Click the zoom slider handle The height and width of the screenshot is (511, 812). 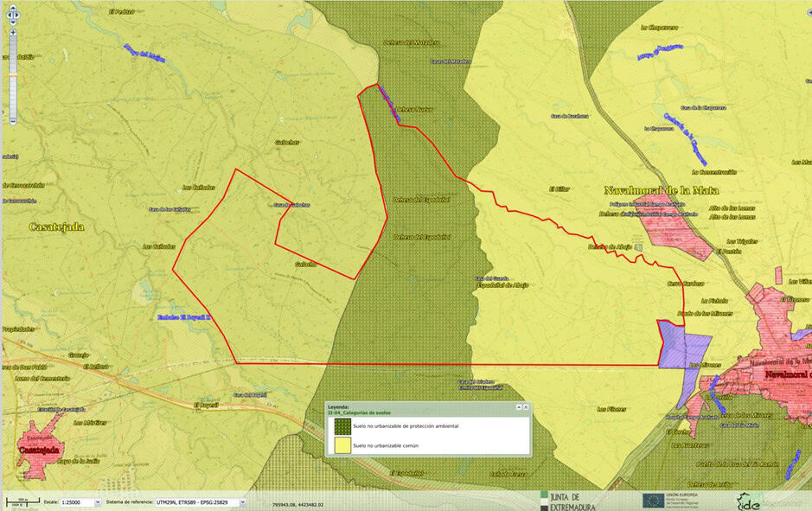coord(13,74)
